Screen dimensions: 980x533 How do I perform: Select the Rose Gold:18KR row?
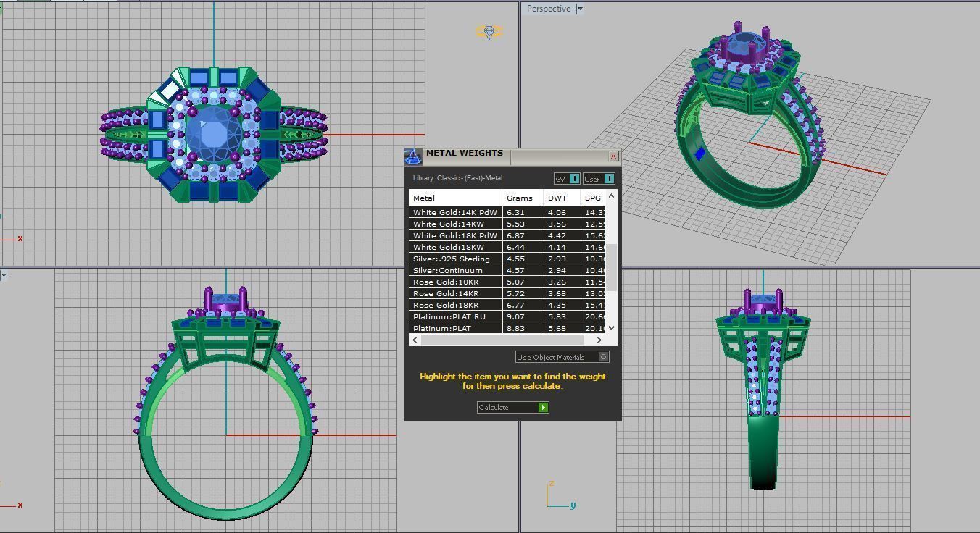coord(507,305)
